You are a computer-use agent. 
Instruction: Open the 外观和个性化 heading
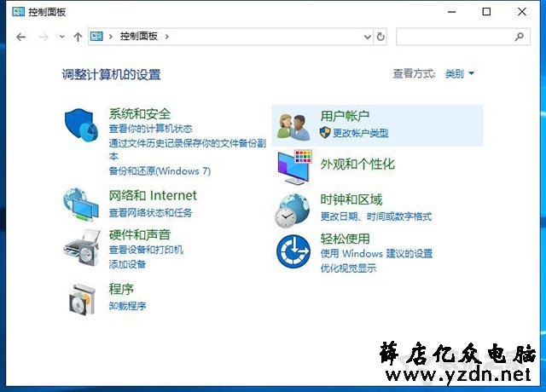[x=357, y=164]
